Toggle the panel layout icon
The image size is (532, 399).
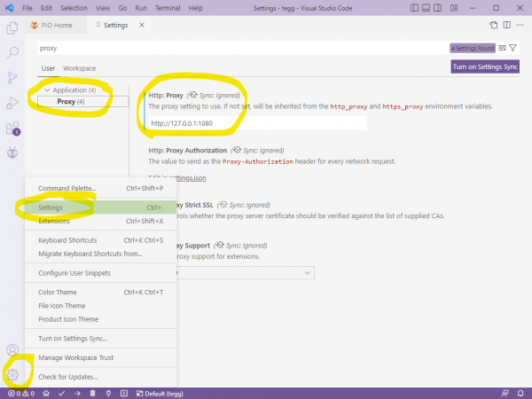pos(426,8)
